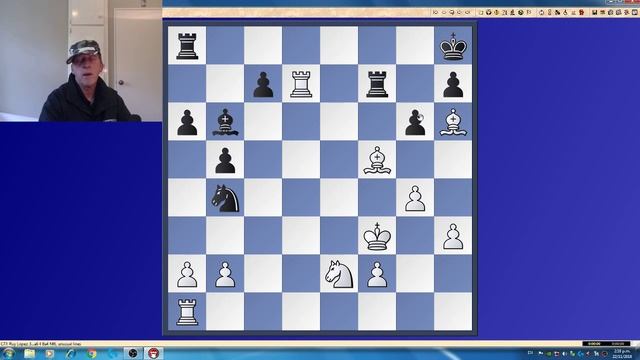Select the white king on f3

coord(377,236)
